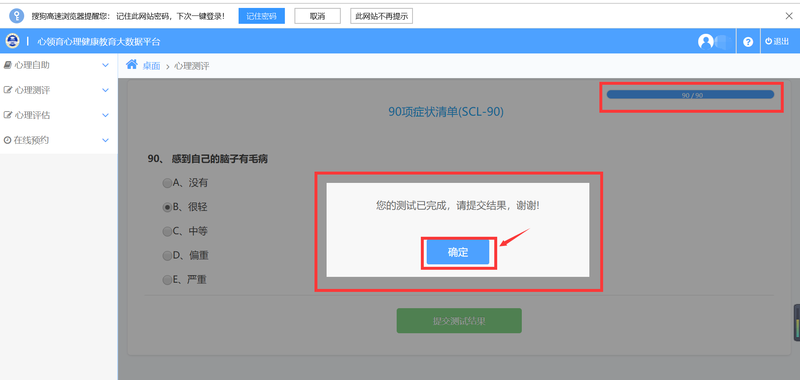The width and height of the screenshot is (800, 380).
Task: Click the edit icon beside 心理测评
Action: [x=8, y=90]
